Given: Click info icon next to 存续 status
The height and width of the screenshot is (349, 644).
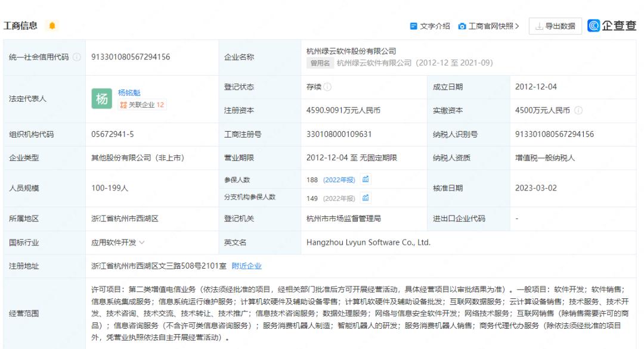Looking at the screenshot, I should coord(327,87).
